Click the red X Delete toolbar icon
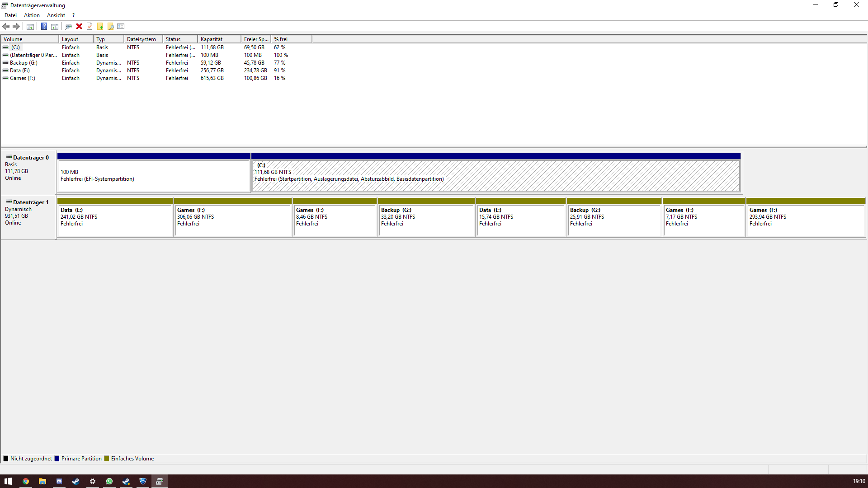Image resolution: width=868 pixels, height=488 pixels. click(79, 26)
